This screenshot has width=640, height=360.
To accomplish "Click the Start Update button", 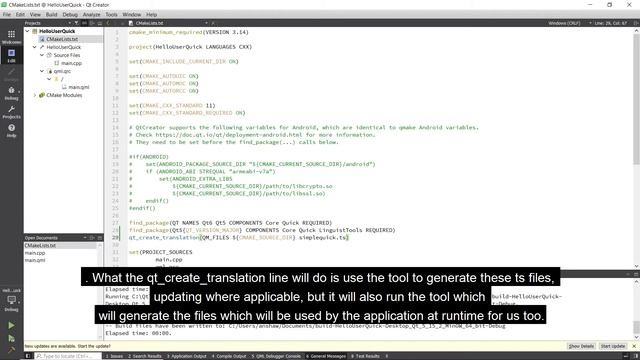I will point(613,346).
